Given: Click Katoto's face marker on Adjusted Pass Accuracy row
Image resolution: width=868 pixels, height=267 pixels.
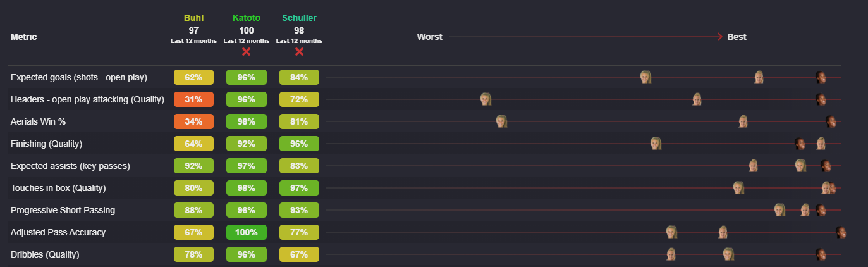Looking at the screenshot, I should [x=841, y=232].
